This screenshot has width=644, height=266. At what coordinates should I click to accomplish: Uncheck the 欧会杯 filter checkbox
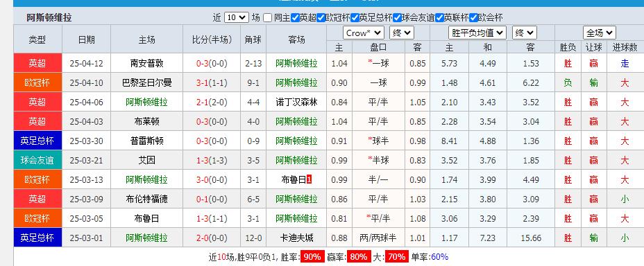click(473, 17)
